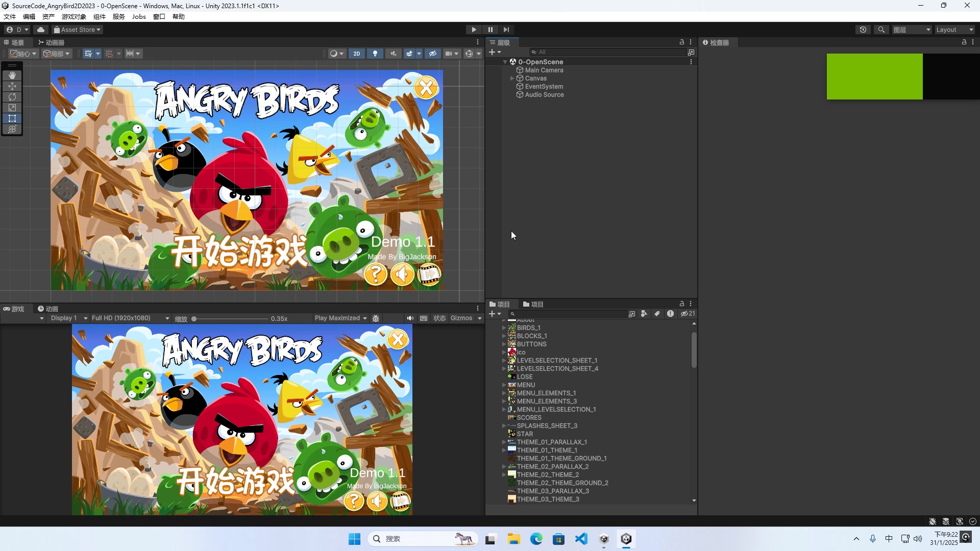The height and width of the screenshot is (551, 980).
Task: Open the Cloud services icon
Action: (41, 30)
